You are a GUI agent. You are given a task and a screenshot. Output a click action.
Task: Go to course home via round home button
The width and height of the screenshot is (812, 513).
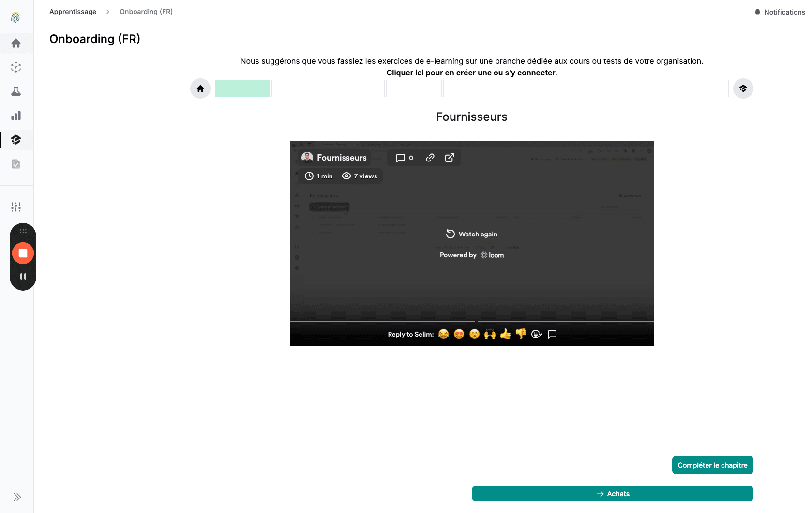pyautogui.click(x=200, y=88)
